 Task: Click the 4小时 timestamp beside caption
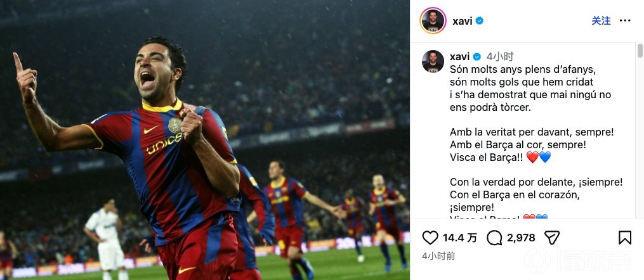pos(500,56)
